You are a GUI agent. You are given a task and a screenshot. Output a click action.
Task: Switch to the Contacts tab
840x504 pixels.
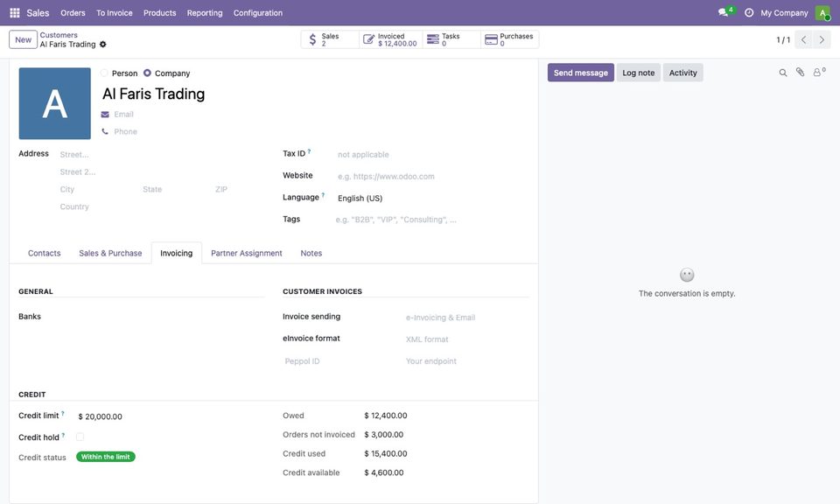(44, 254)
